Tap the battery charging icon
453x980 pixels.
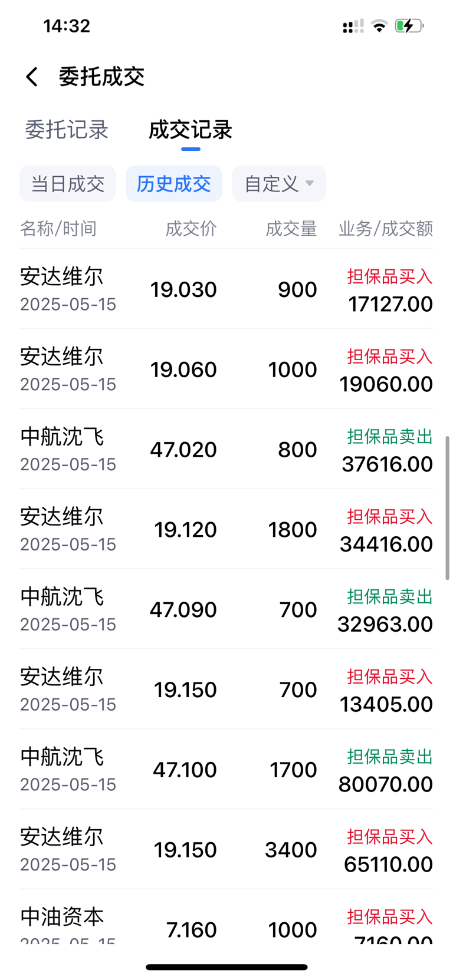coord(409,26)
